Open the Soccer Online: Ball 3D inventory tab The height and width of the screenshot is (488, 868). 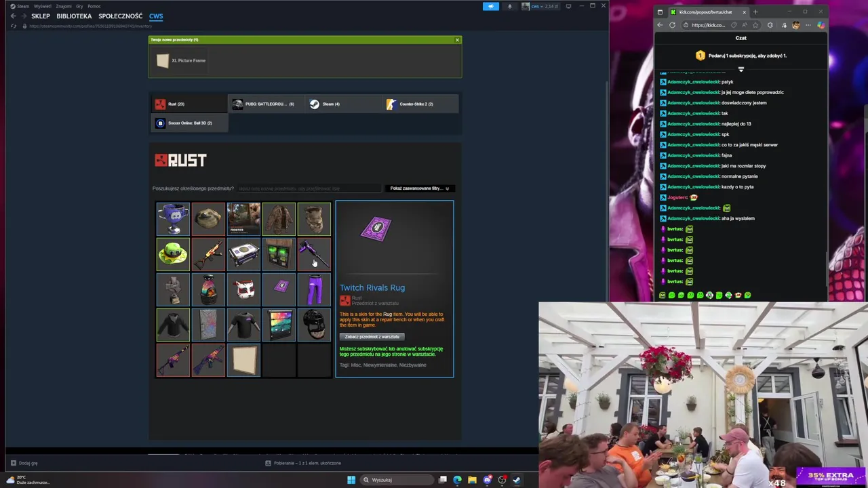[x=189, y=123]
